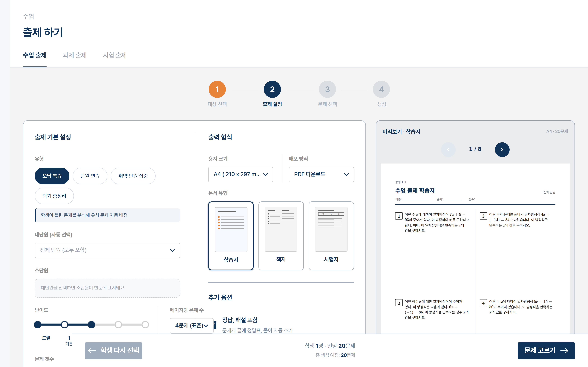Open the 배포 방식 PDF 다운로드 dropdown
The image size is (588, 367).
click(x=321, y=174)
